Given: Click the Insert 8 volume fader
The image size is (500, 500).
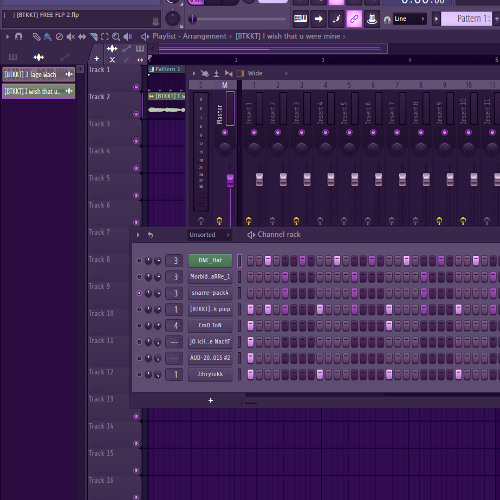Looking at the screenshot, I should click(x=426, y=180).
